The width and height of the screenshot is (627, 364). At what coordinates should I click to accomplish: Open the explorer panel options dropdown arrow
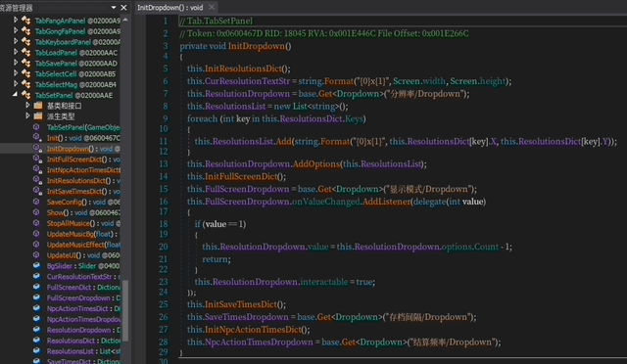point(114,7)
